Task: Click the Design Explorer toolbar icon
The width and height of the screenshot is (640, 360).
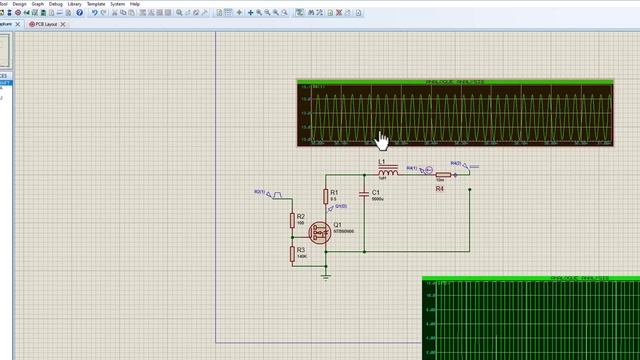Action: click(43, 13)
